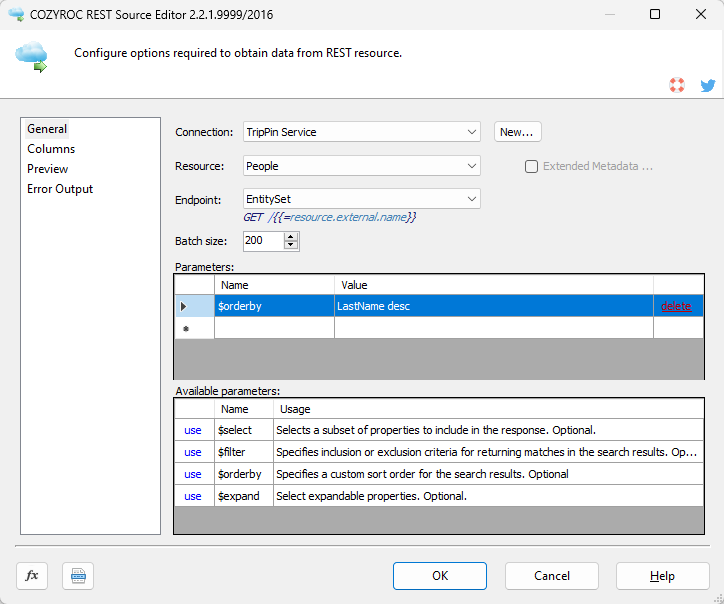The image size is (724, 604).
Task: Click the title bar application icon
Action: 16,14
